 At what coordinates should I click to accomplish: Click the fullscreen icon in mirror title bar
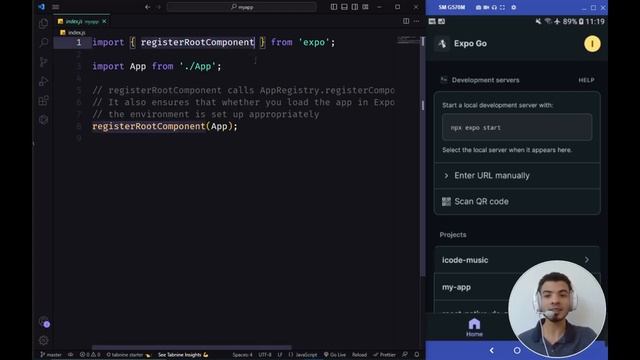pos(502,7)
